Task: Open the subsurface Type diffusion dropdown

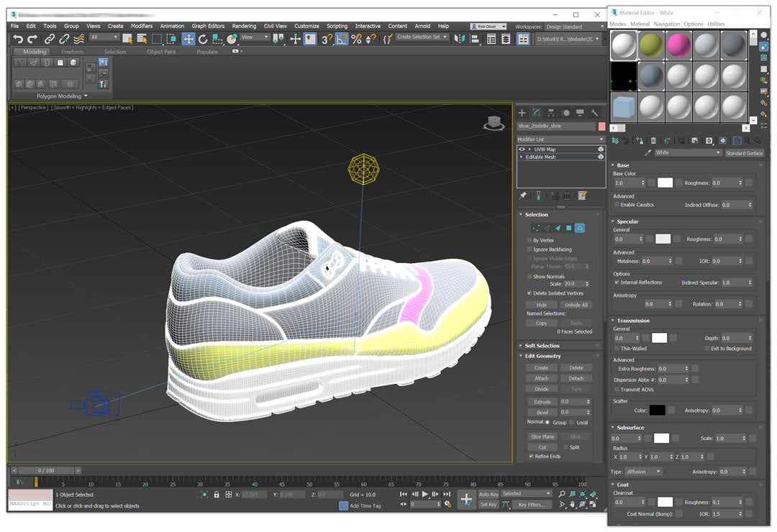Action: pyautogui.click(x=642, y=472)
